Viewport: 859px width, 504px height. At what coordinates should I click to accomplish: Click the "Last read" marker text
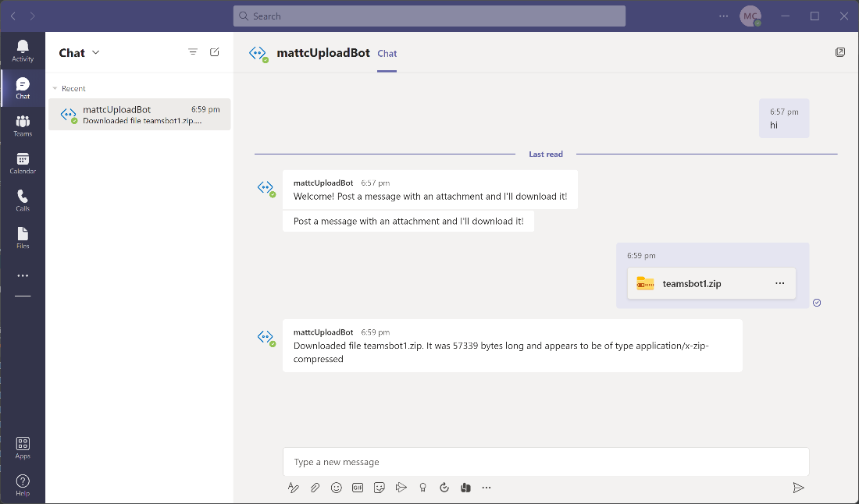(x=546, y=154)
